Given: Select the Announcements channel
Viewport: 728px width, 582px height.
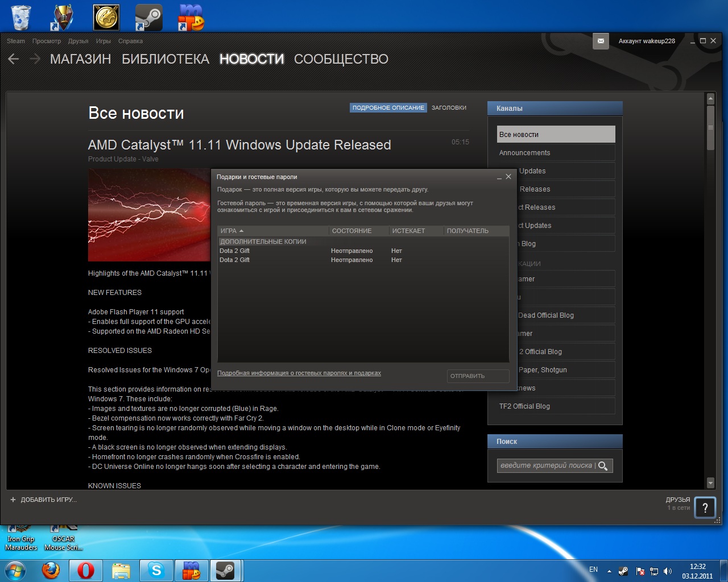Looking at the screenshot, I should [x=556, y=152].
